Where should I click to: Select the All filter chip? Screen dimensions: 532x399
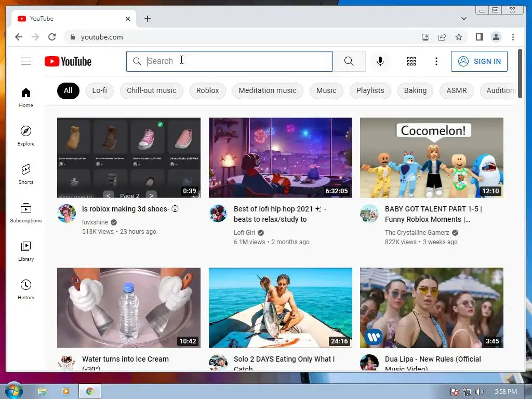coord(68,90)
